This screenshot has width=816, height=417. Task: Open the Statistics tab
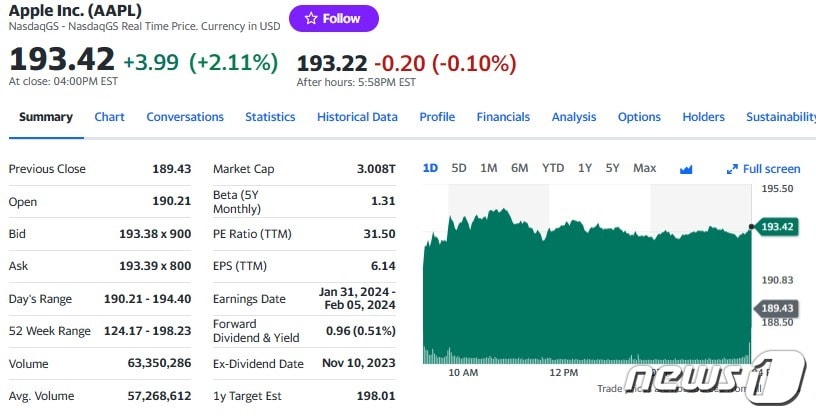point(270,117)
